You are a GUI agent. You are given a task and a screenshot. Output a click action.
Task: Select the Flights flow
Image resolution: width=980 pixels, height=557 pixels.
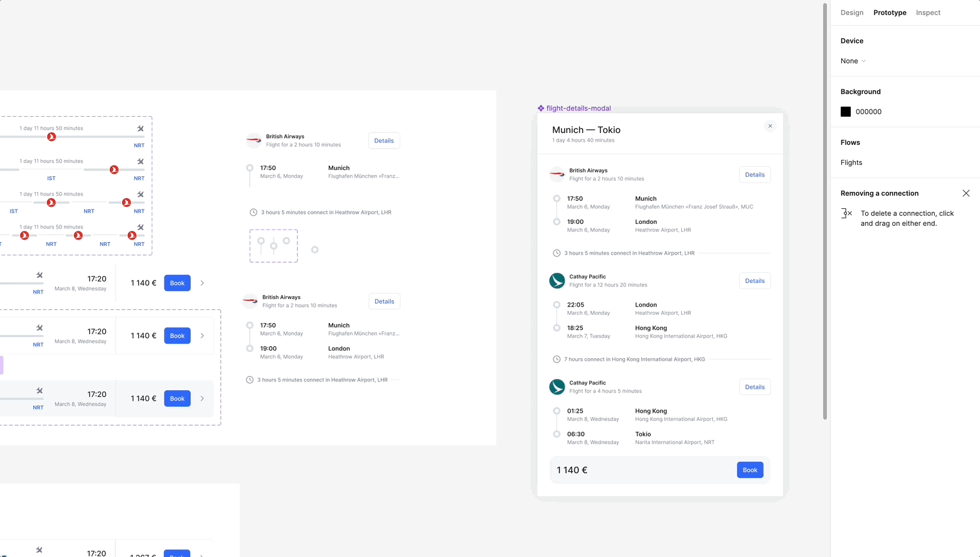pyautogui.click(x=851, y=162)
